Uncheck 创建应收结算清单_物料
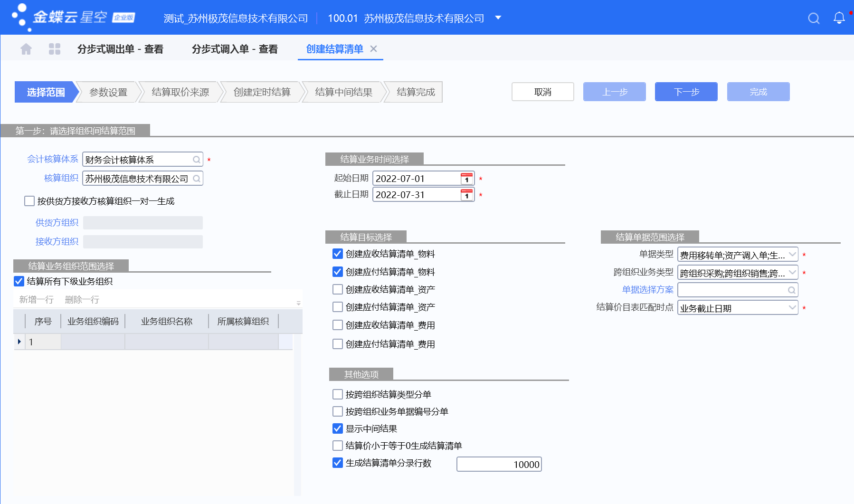Image resolution: width=854 pixels, height=504 pixels. [338, 254]
